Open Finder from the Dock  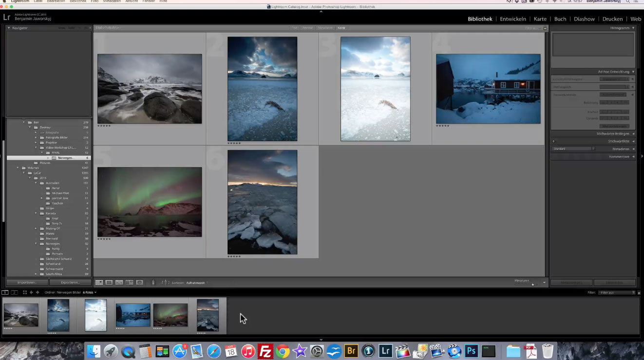click(94, 351)
